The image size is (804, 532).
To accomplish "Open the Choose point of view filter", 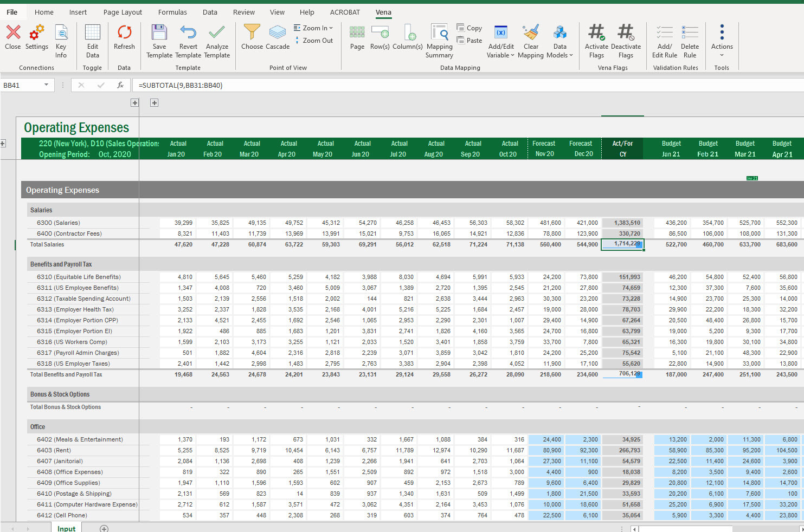I will click(x=252, y=33).
